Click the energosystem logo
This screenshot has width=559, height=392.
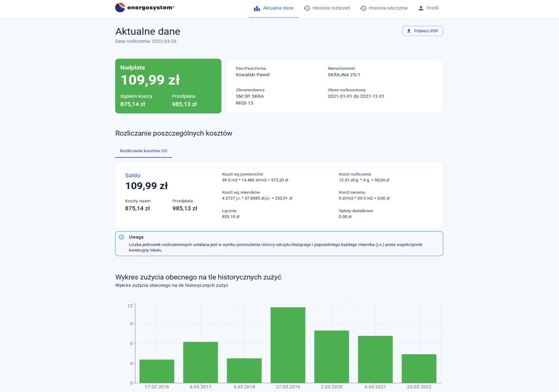pos(145,8)
